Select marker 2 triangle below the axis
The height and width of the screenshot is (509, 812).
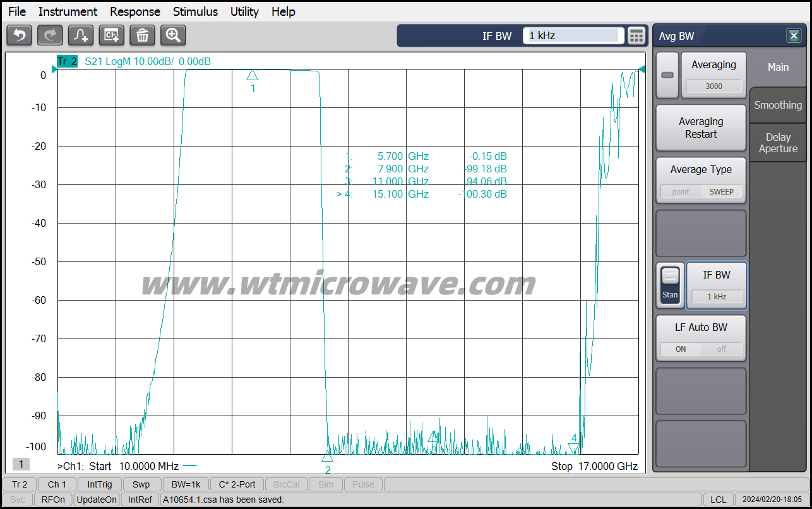(327, 456)
